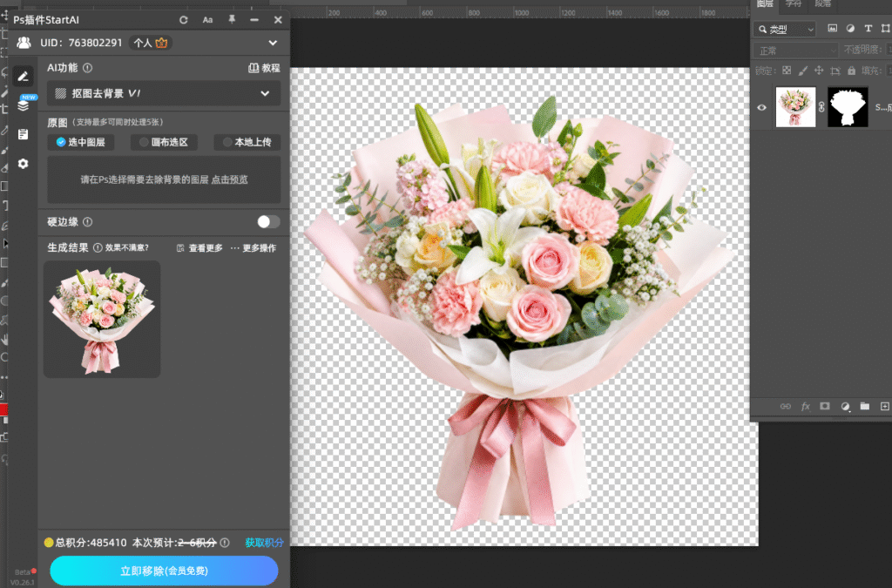Click the user account avatar icon
The width and height of the screenshot is (892, 588).
24,43
